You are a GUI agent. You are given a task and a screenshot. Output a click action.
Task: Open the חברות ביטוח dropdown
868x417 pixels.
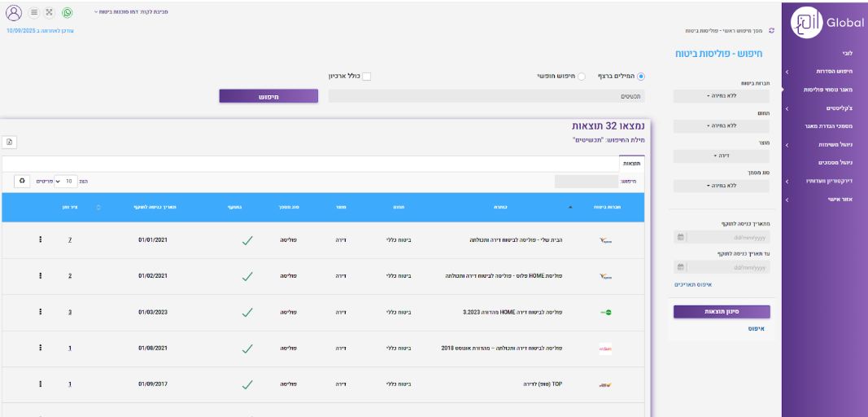tap(722, 96)
